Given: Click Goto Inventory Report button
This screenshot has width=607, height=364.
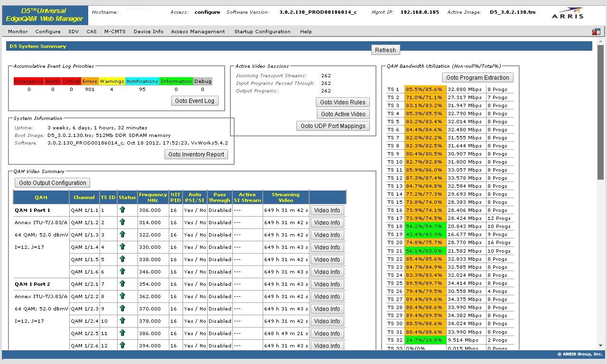Looking at the screenshot, I should (x=196, y=155).
